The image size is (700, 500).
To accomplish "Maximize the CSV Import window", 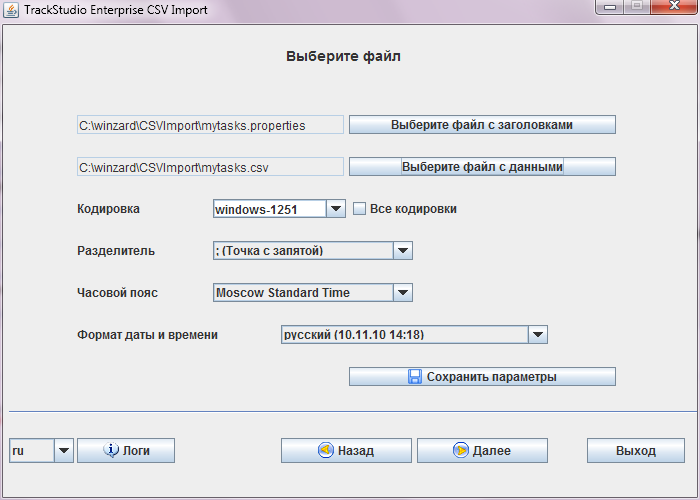I will click(635, 8).
